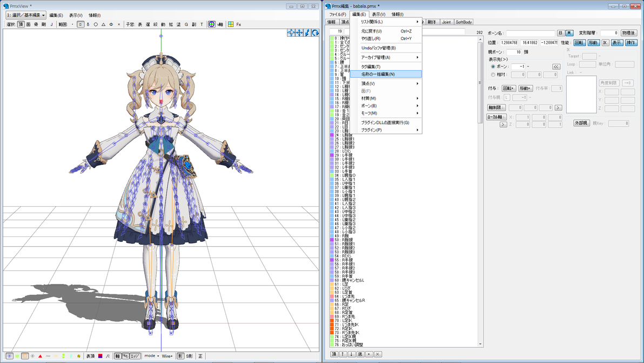Move bone down with the ↓ button
This screenshot has height=363, width=644.
click(x=352, y=354)
